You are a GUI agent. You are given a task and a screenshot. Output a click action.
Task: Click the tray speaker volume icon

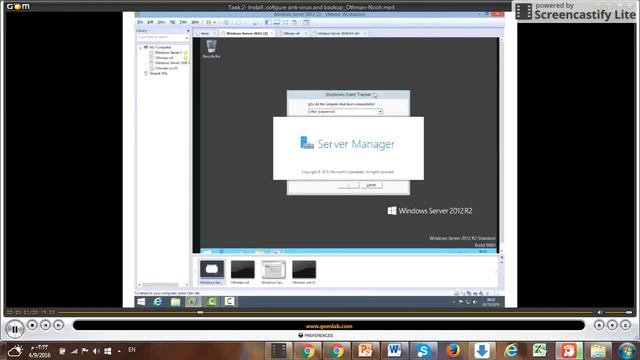[96, 351]
